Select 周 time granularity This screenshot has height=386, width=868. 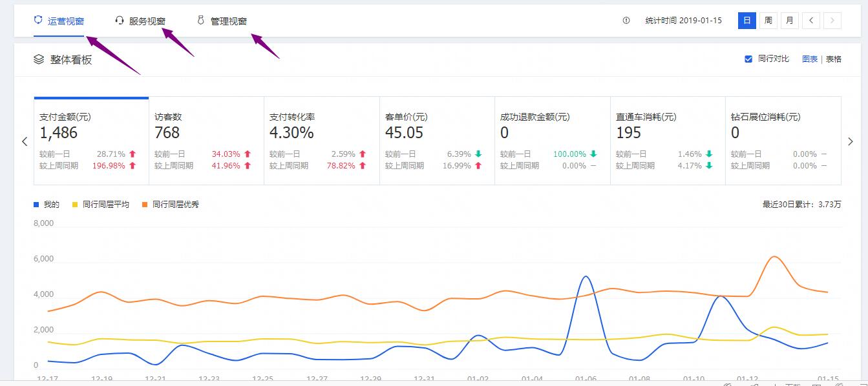[768, 21]
